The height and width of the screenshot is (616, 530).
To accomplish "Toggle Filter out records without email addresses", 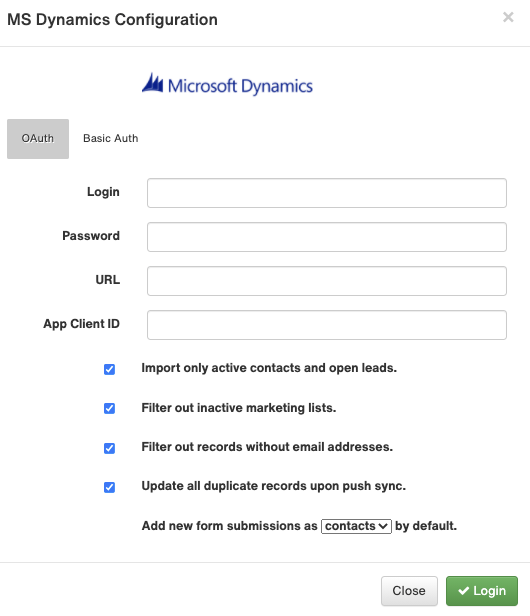I will click(109, 448).
